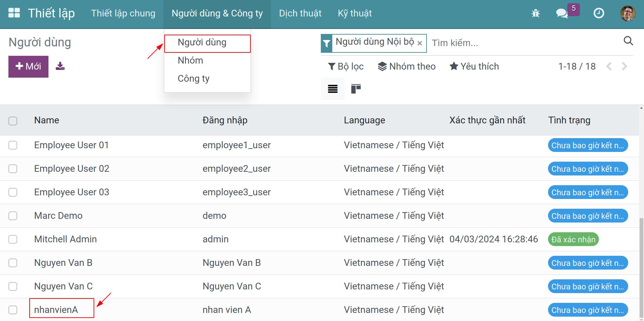Viewport: 644px width, 321px height.
Task: Open the Nguyen Van B name cell
Action: [x=63, y=263]
